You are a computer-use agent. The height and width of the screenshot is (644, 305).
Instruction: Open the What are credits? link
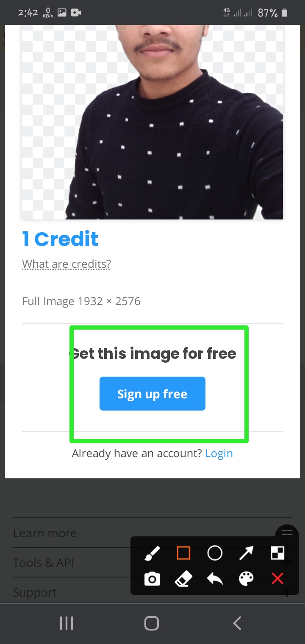tap(67, 264)
